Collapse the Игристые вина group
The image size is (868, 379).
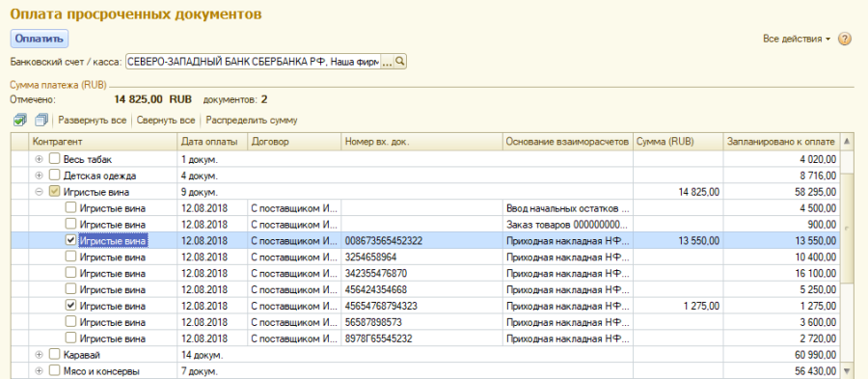[x=39, y=192]
